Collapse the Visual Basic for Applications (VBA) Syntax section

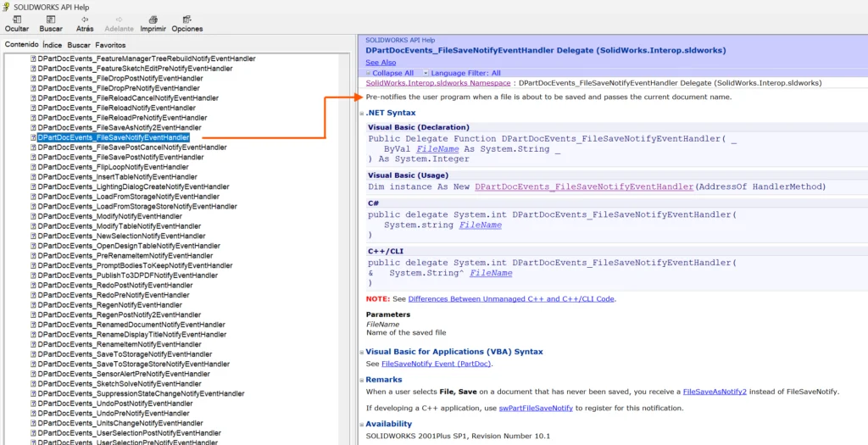point(361,352)
